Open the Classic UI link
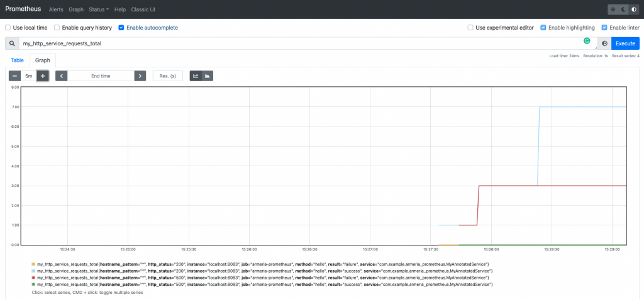 [x=143, y=9]
